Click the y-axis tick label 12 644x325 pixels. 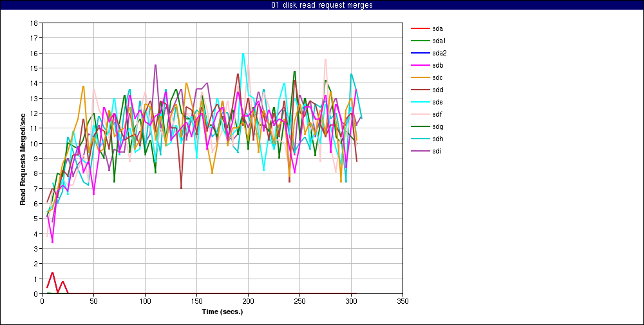35,113
